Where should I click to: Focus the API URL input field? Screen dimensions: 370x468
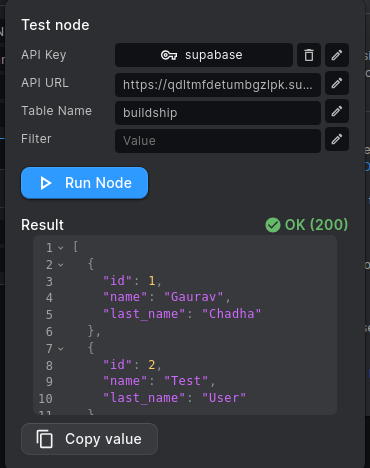[218, 85]
